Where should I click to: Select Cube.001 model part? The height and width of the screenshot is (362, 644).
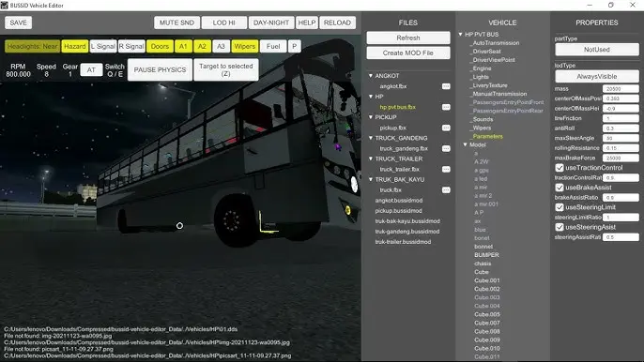tap(487, 280)
